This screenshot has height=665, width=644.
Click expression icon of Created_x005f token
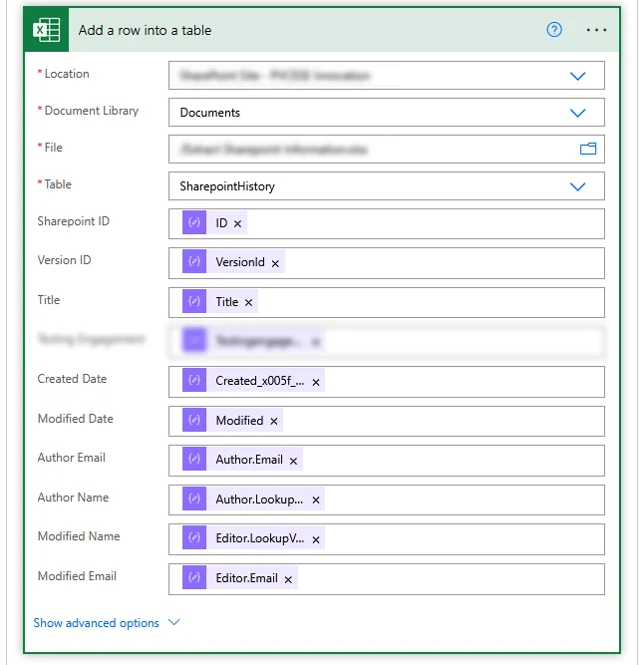[194, 380]
